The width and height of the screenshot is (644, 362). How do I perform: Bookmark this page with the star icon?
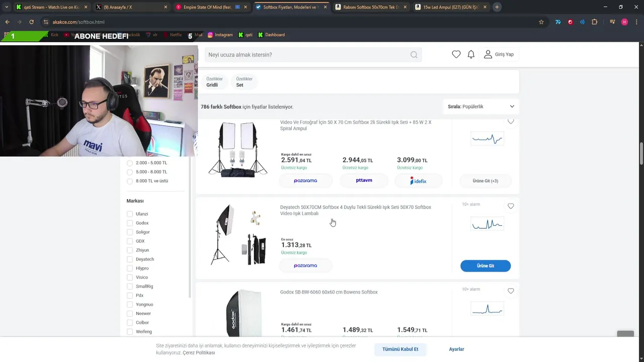tap(541, 22)
